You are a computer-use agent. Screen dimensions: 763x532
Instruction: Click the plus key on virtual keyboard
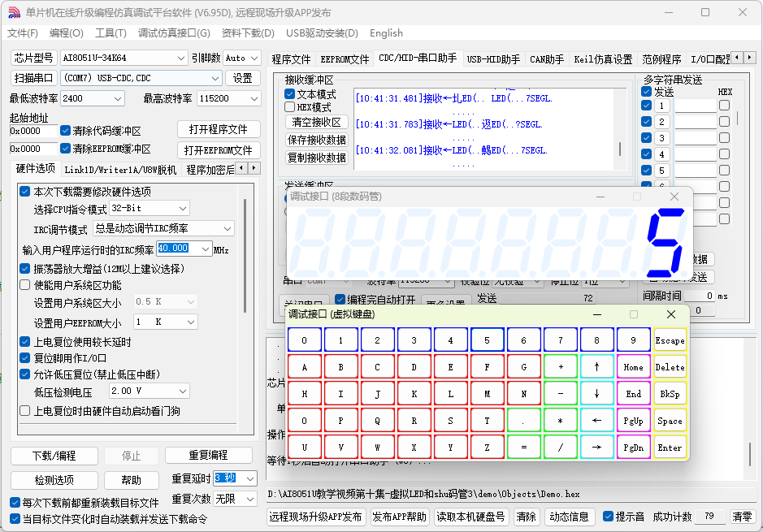tap(561, 367)
